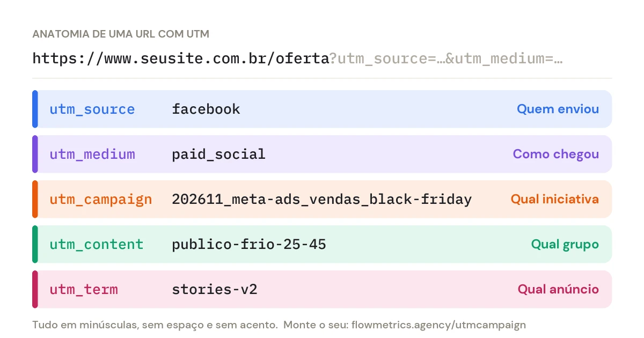This screenshot has width=644, height=338.
Task: Click the blue color bar beside utm_source
Action: [x=35, y=109]
